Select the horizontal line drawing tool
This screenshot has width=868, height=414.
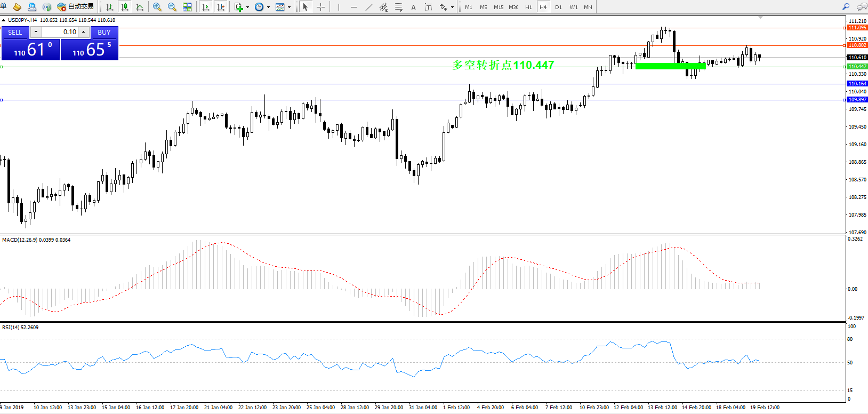(x=353, y=7)
